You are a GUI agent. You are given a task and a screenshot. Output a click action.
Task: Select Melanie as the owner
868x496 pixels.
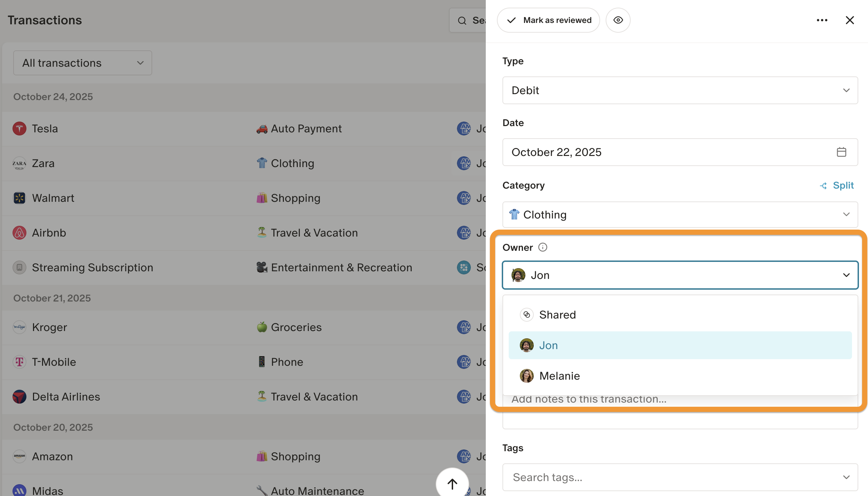[559, 376]
